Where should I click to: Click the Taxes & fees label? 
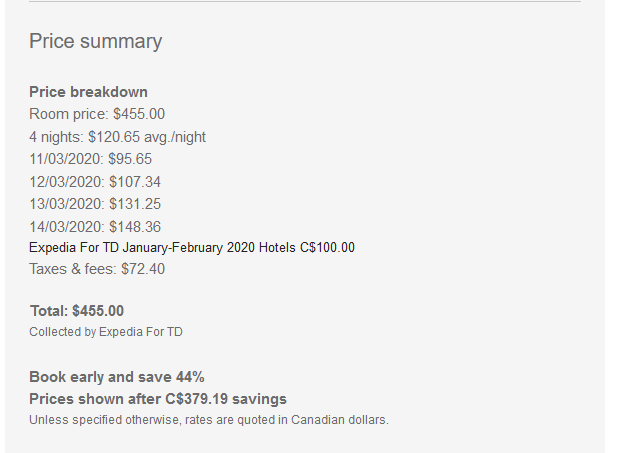pyautogui.click(x=73, y=268)
